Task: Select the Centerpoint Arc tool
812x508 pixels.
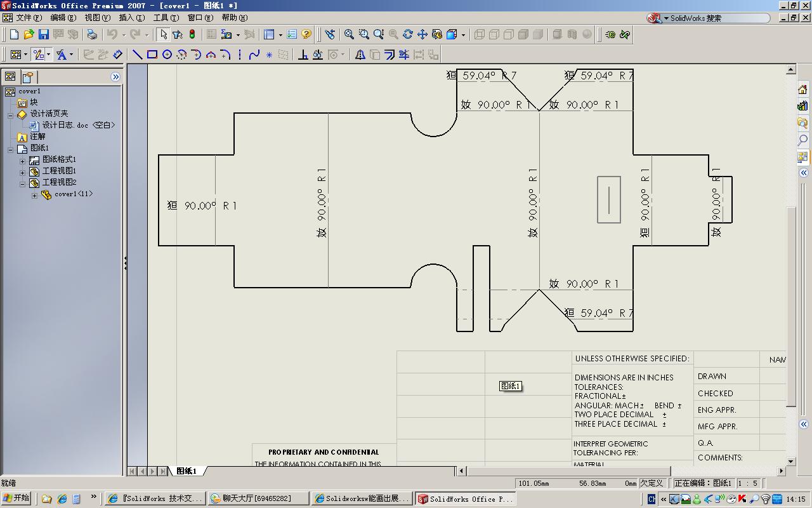Action: (x=181, y=55)
